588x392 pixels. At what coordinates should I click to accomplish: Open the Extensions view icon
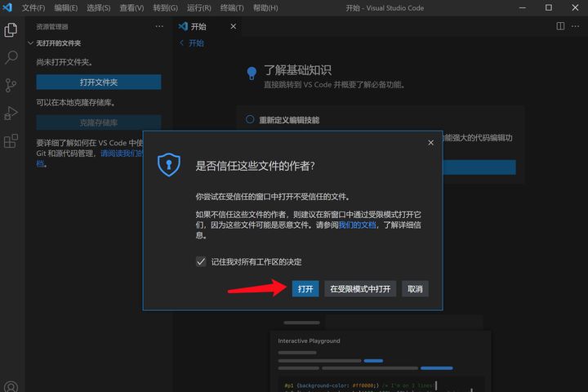click(11, 141)
